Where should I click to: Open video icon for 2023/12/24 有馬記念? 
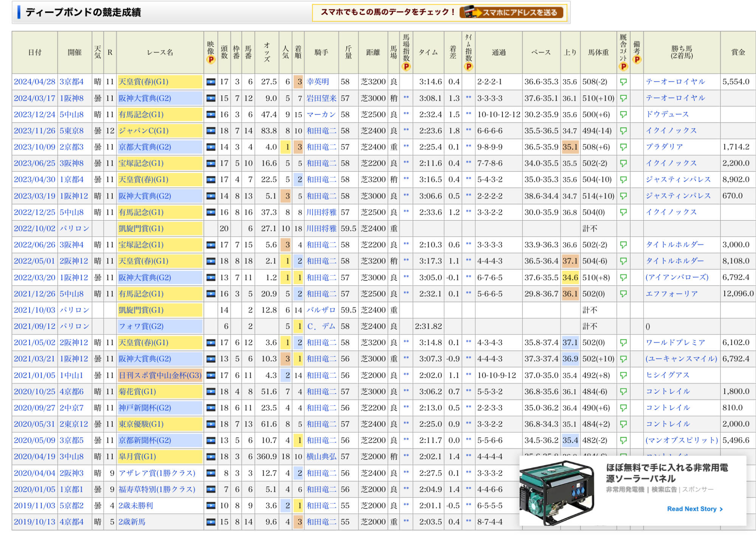point(211,114)
